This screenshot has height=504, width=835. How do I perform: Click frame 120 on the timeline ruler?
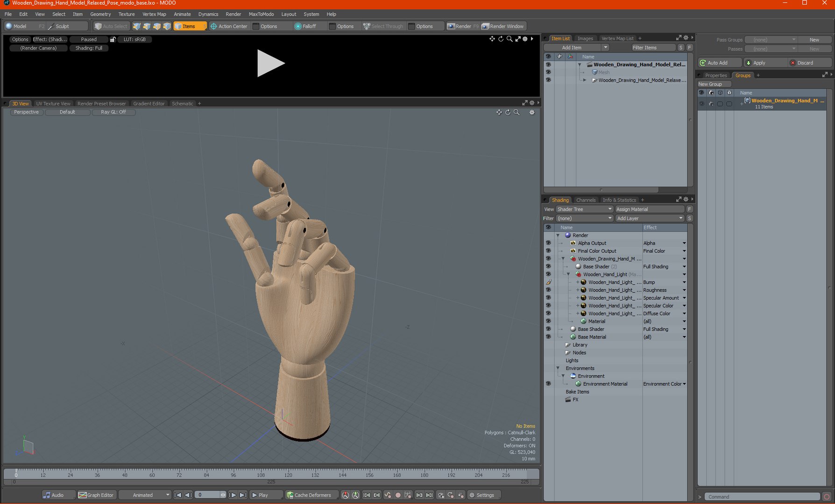tap(288, 474)
